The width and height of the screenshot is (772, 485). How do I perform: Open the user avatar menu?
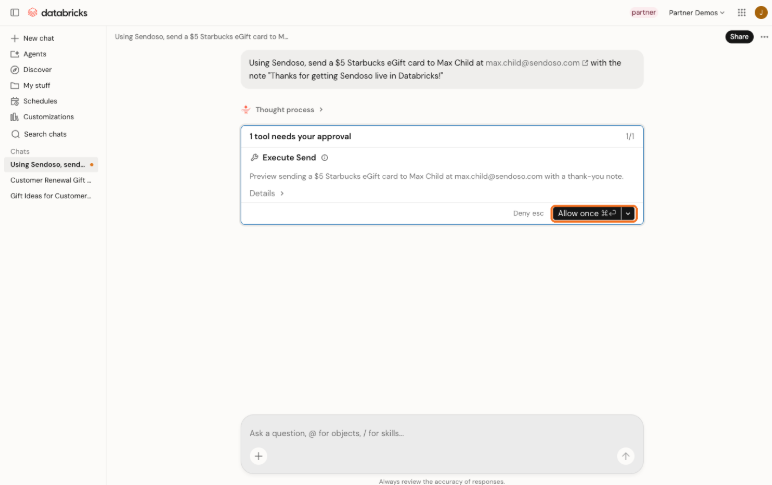[x=761, y=12]
